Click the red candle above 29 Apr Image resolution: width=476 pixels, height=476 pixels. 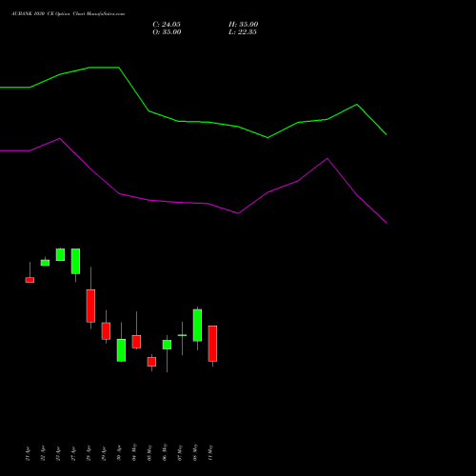click(106, 331)
